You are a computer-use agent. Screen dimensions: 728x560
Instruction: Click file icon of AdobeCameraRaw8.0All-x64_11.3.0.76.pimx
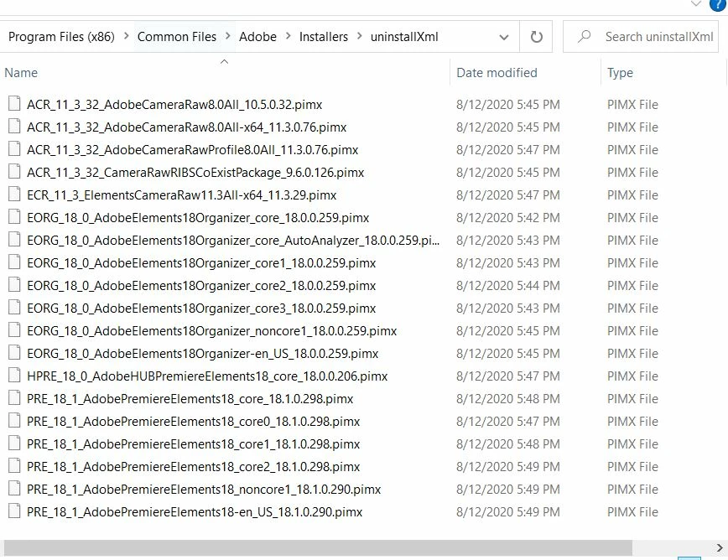(x=14, y=127)
